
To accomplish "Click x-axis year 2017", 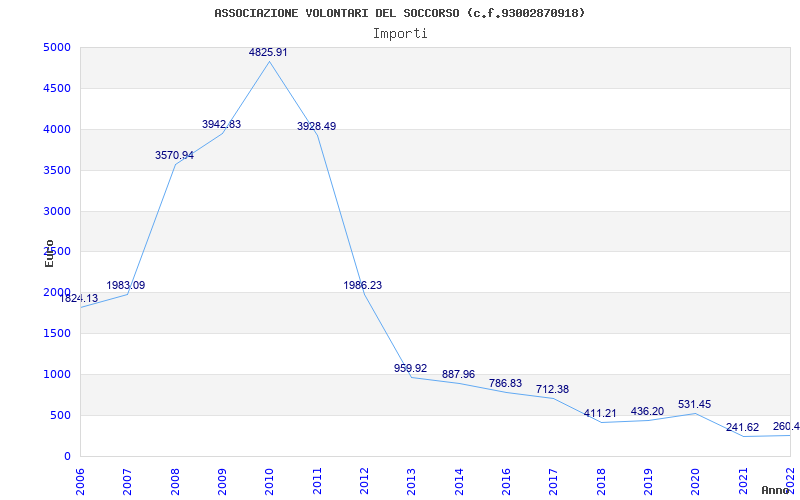I will (x=552, y=480).
